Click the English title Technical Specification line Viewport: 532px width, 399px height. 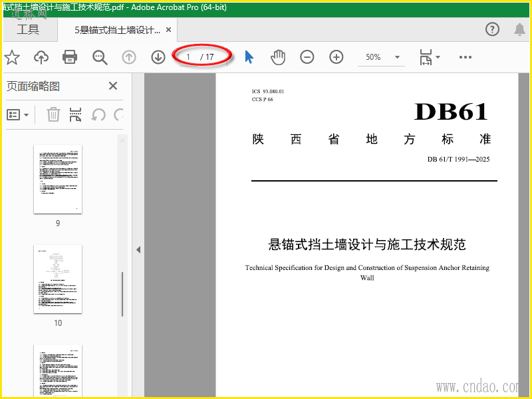(367, 268)
